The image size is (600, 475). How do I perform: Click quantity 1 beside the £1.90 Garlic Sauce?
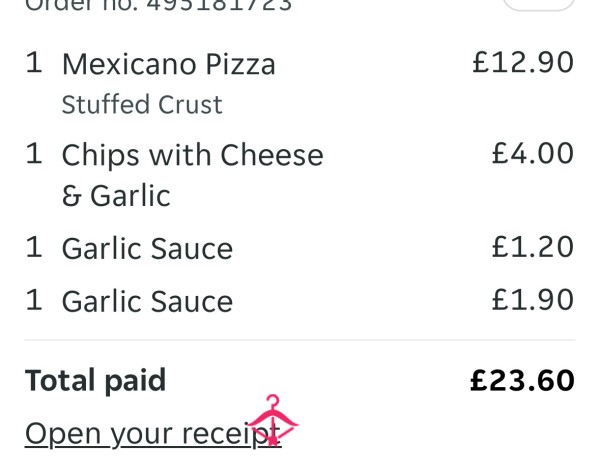(x=34, y=300)
